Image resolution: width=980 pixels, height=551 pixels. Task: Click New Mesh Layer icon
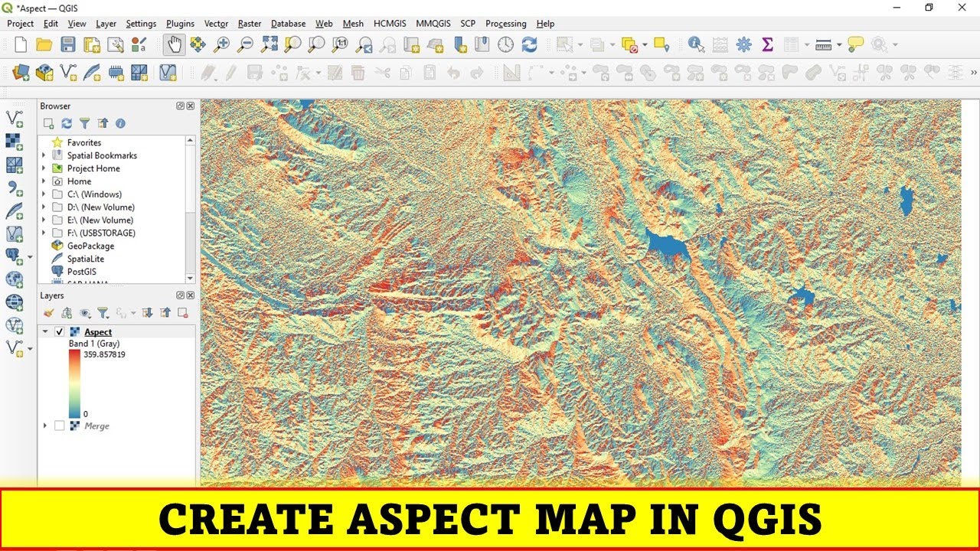coord(139,73)
